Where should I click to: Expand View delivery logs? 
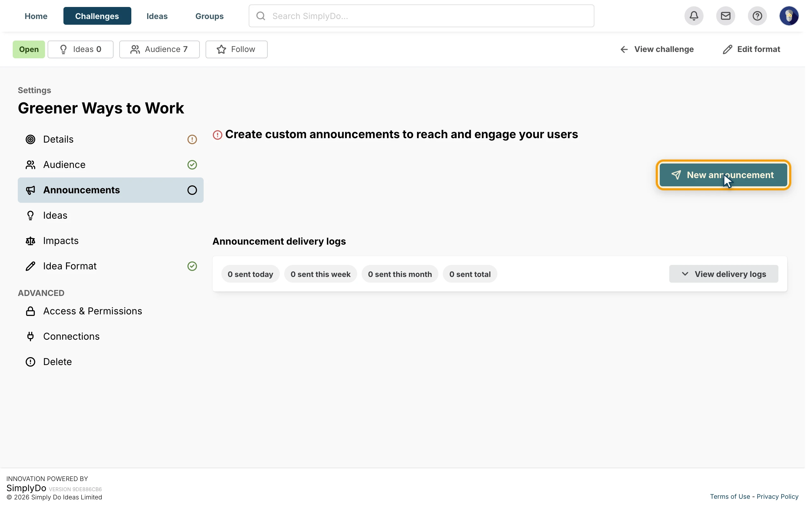click(724, 274)
